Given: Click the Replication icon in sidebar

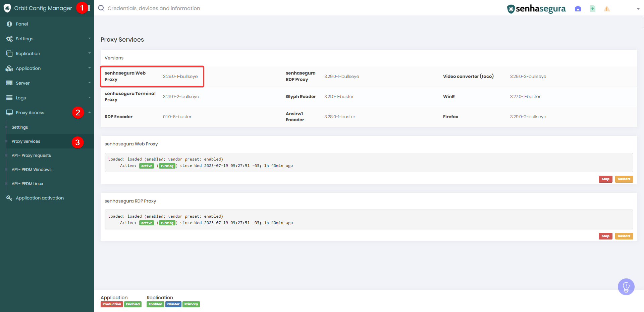Looking at the screenshot, I should (9, 53).
